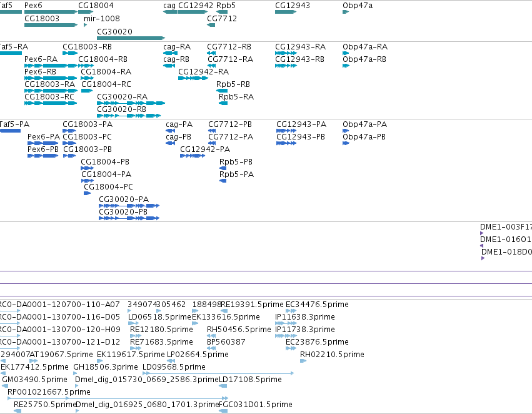Select the CG12943 gene bar

pyautogui.click(x=286, y=12)
